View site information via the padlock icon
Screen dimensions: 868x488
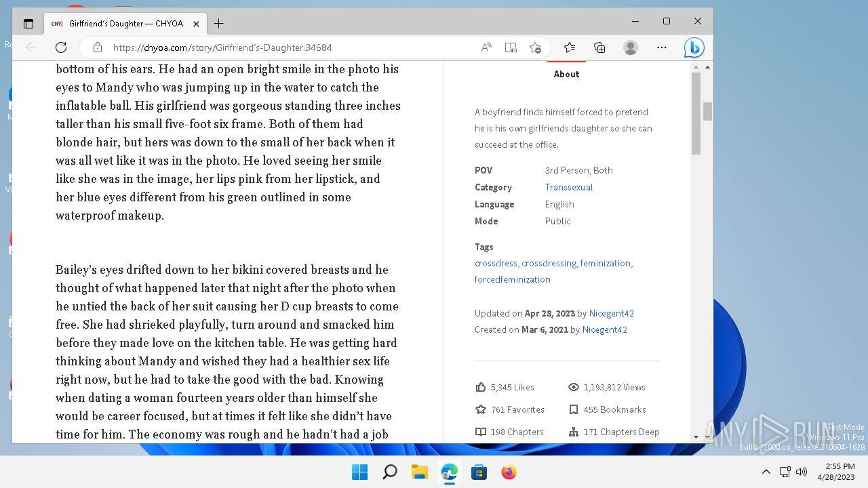pos(98,47)
